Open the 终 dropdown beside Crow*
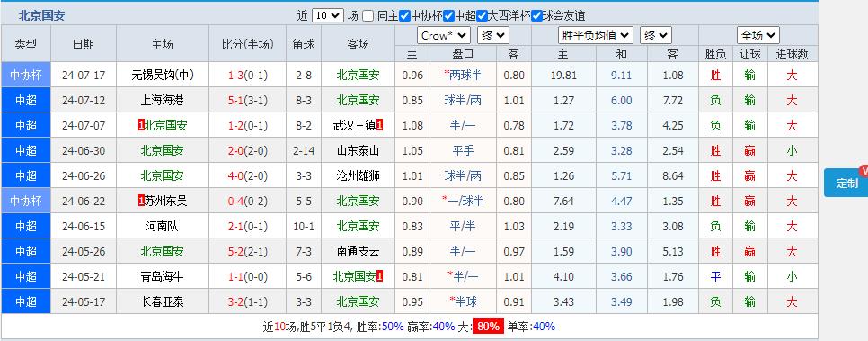 [x=492, y=35]
